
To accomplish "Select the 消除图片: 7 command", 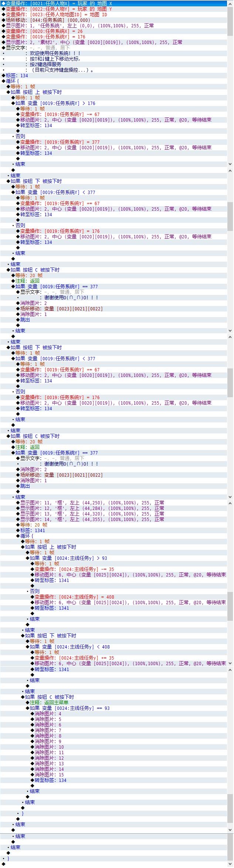I will (113, 730).
